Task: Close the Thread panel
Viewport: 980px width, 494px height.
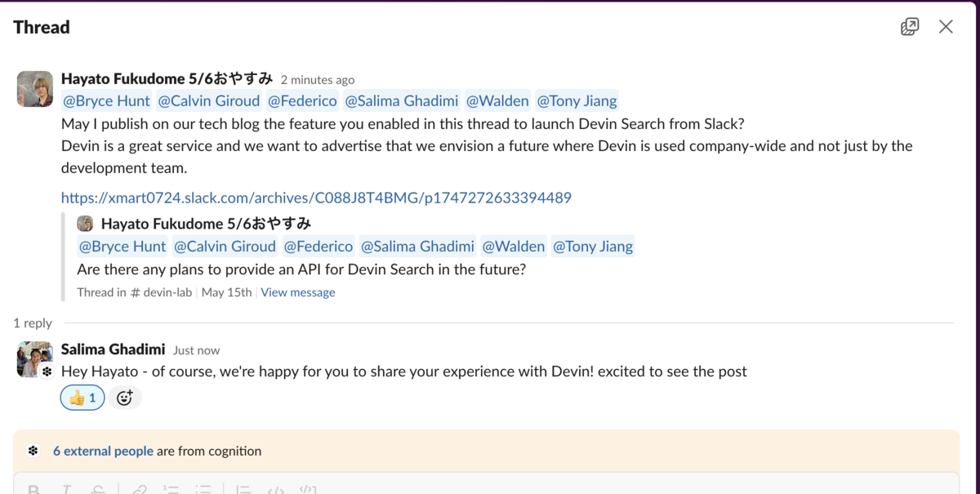Action: coord(946,27)
